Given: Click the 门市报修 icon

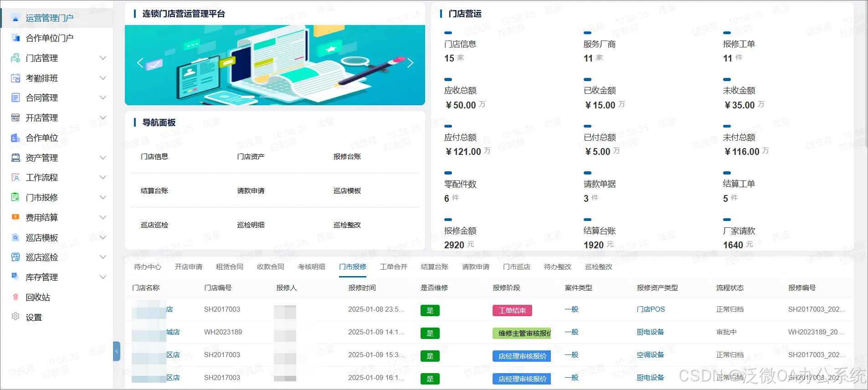Looking at the screenshot, I should click(x=15, y=197).
